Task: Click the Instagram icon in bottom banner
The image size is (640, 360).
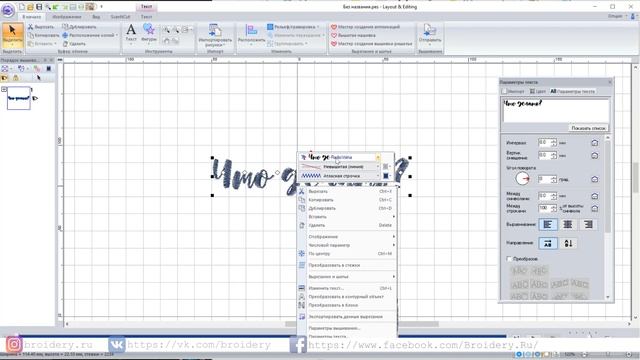Action: click(13, 345)
